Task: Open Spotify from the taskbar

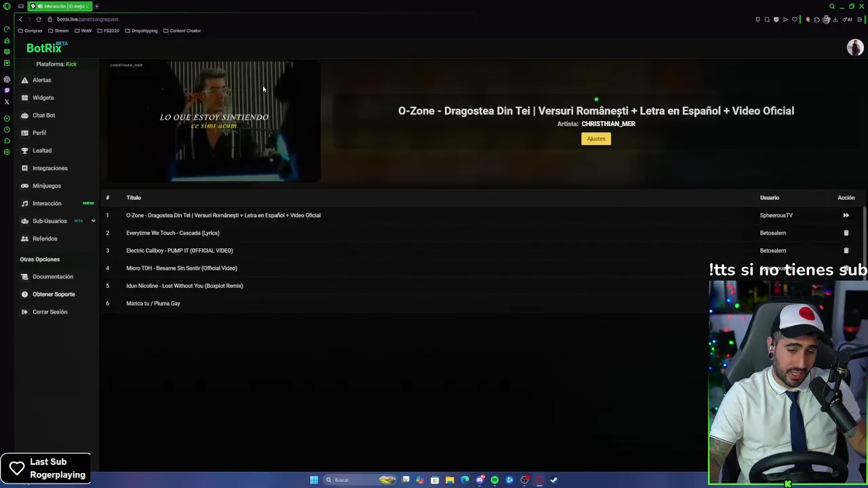Action: [x=494, y=480]
